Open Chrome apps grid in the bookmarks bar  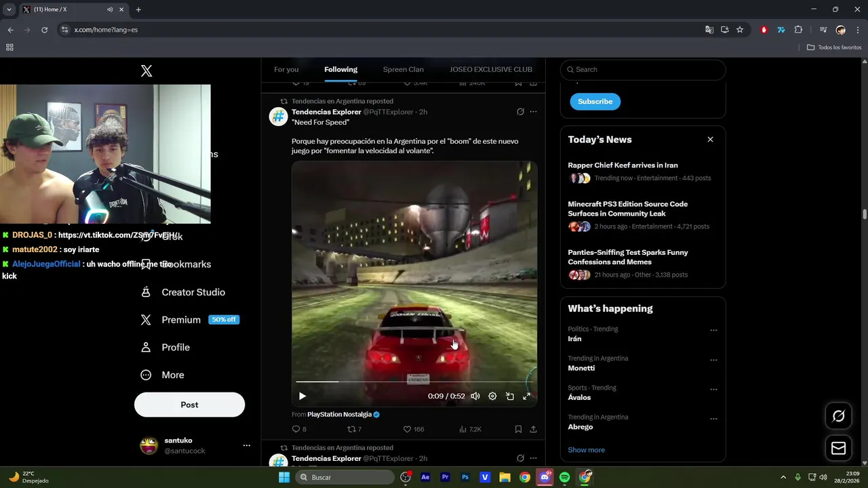pos(9,47)
